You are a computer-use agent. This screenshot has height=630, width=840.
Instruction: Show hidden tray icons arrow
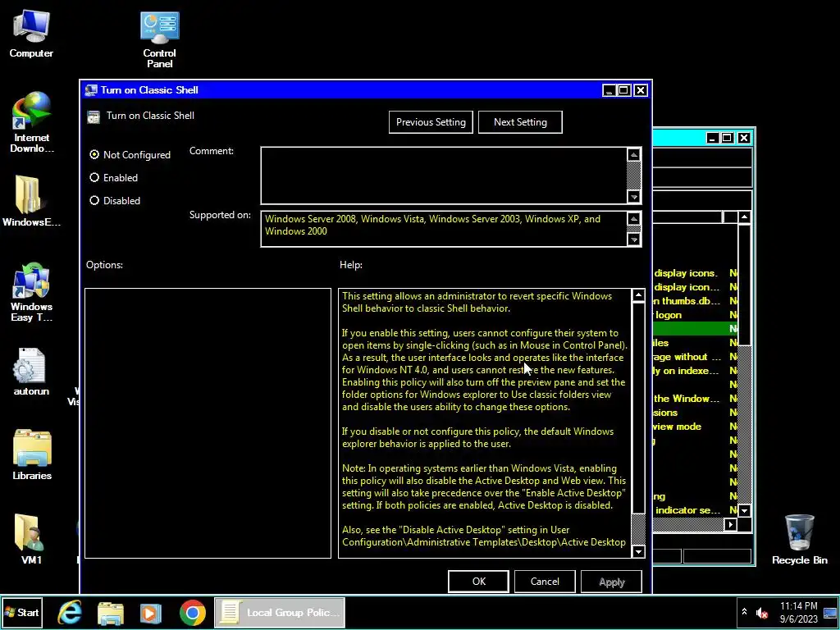click(744, 612)
